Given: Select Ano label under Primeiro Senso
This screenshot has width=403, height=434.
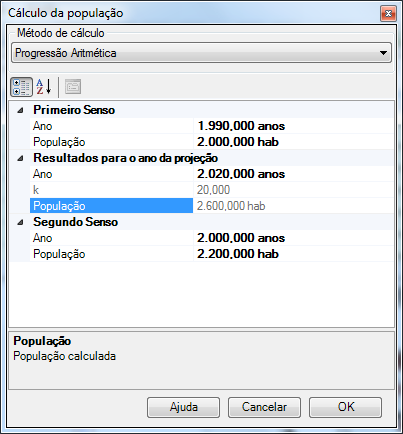Looking at the screenshot, I should coord(43,126).
